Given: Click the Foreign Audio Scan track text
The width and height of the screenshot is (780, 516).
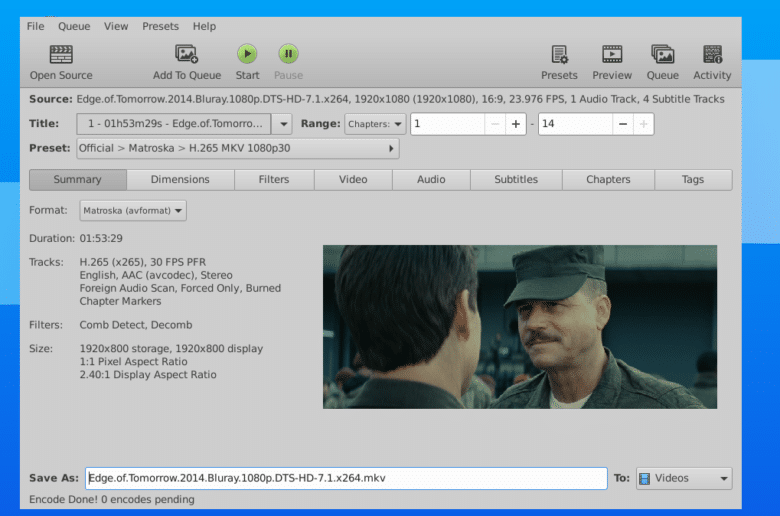Looking at the screenshot, I should pyautogui.click(x=180, y=288).
